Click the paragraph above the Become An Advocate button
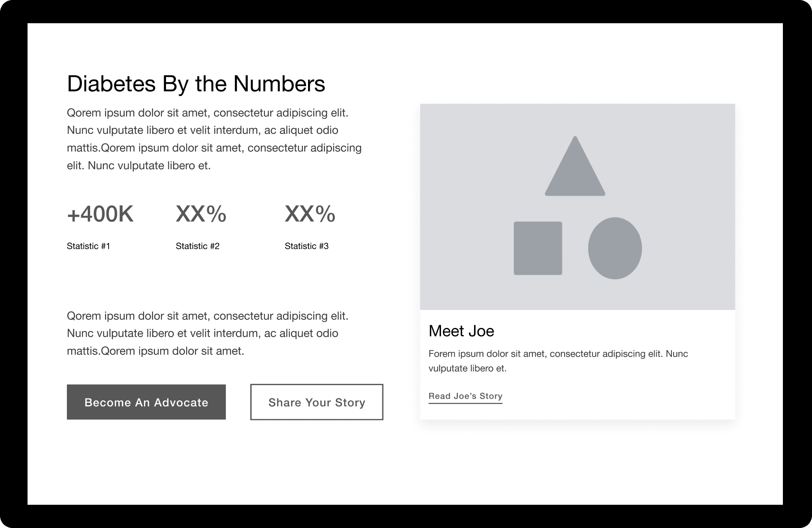Screen dimensions: 812x528 (x=203, y=333)
